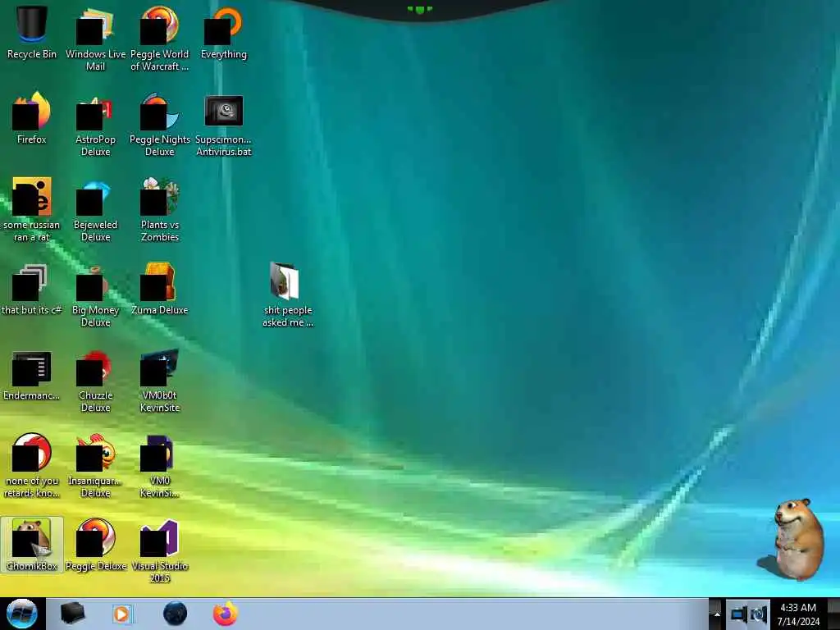Click the rightmost system tray icon
This screenshot has height=630, width=840.
(758, 614)
